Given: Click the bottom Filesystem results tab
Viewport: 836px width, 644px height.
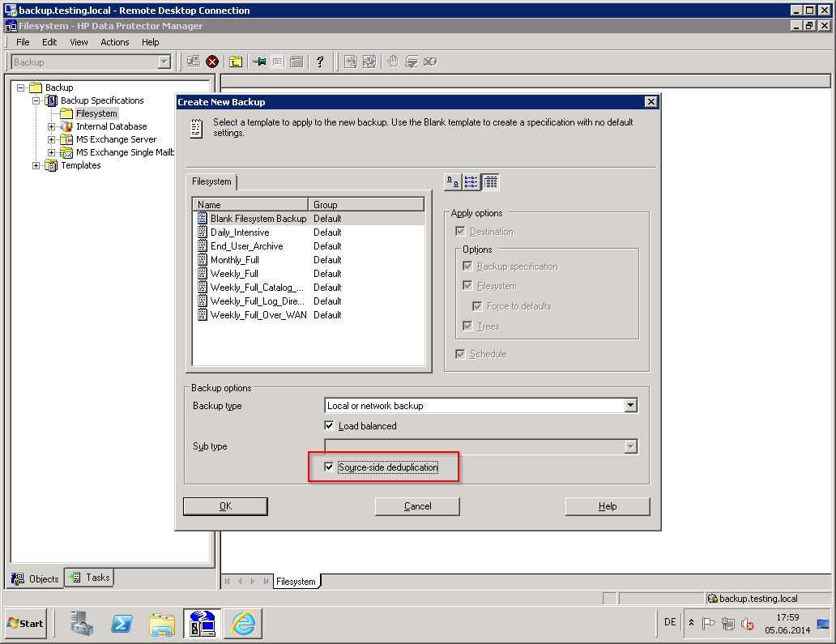Looking at the screenshot, I should pos(296,581).
